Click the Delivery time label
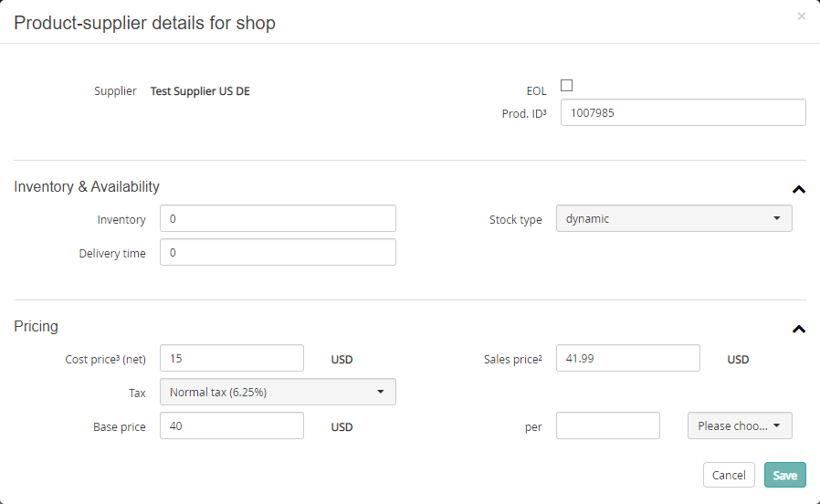820x504 pixels. tap(112, 254)
